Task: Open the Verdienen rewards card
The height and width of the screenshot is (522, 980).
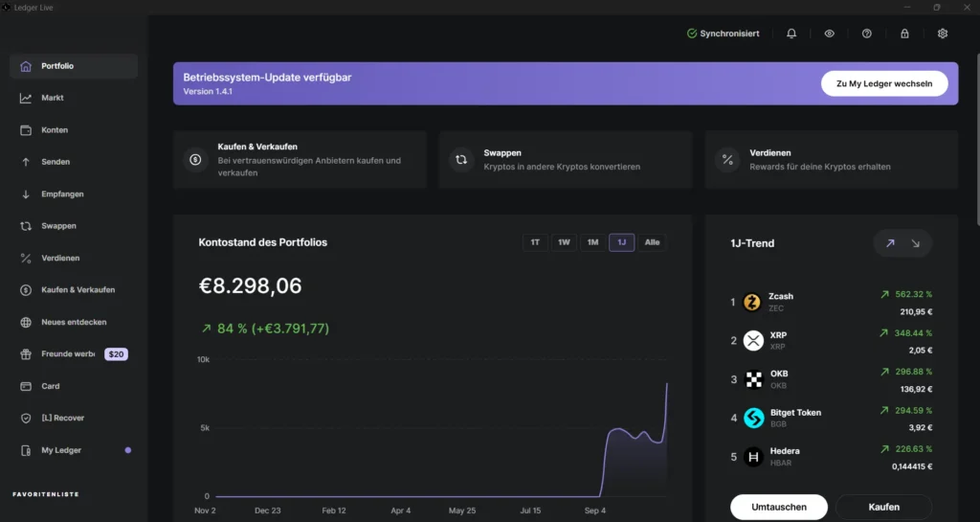Action: click(832, 159)
